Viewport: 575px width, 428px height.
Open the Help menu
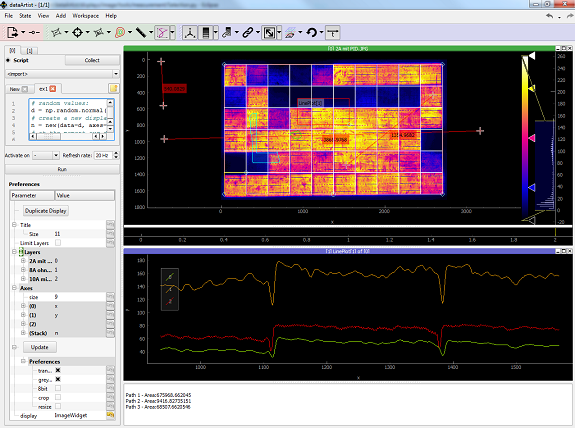pos(111,16)
